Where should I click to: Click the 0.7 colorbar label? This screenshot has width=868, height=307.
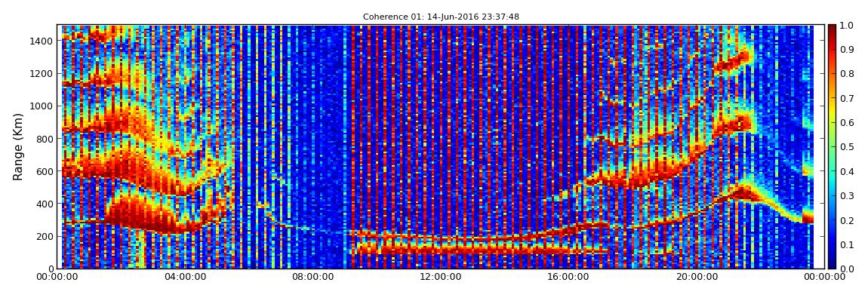click(846, 99)
